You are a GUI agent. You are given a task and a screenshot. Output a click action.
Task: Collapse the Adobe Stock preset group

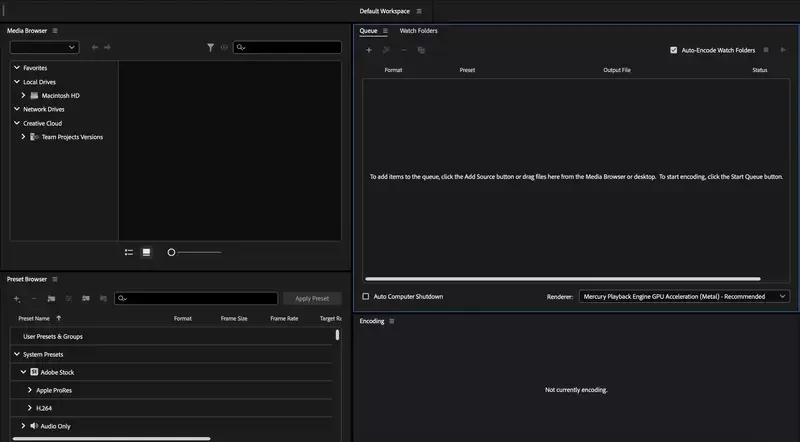tap(23, 372)
